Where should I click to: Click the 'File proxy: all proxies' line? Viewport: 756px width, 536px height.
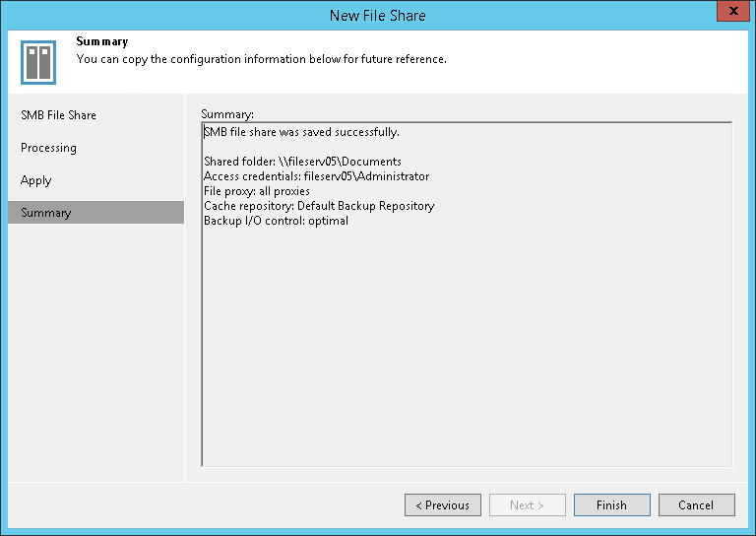click(x=257, y=191)
